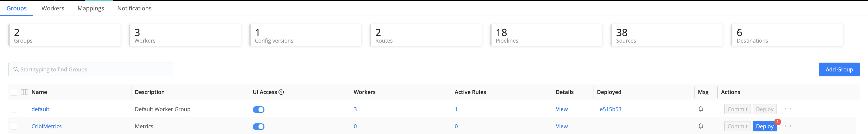Viewport: 868px width, 134px height.
Task: Toggle UI Access for default group
Action: point(258,110)
